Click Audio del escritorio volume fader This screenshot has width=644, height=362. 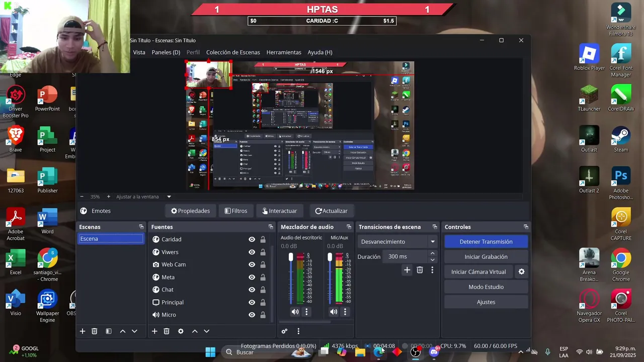[290, 257]
